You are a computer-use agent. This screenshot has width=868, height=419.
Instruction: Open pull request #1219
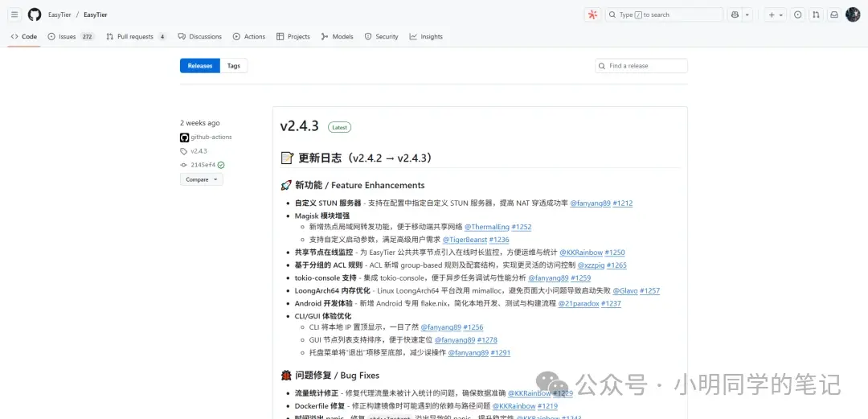point(547,406)
